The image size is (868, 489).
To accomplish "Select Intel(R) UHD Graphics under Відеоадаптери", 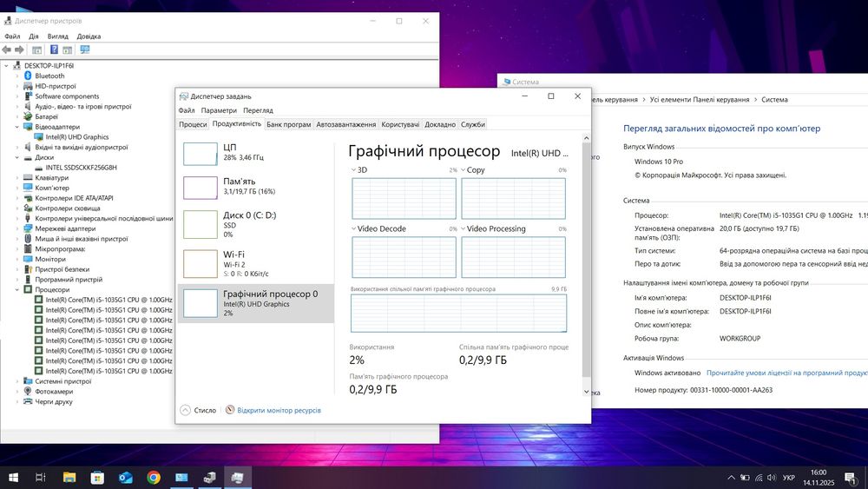I will pyautogui.click(x=77, y=136).
